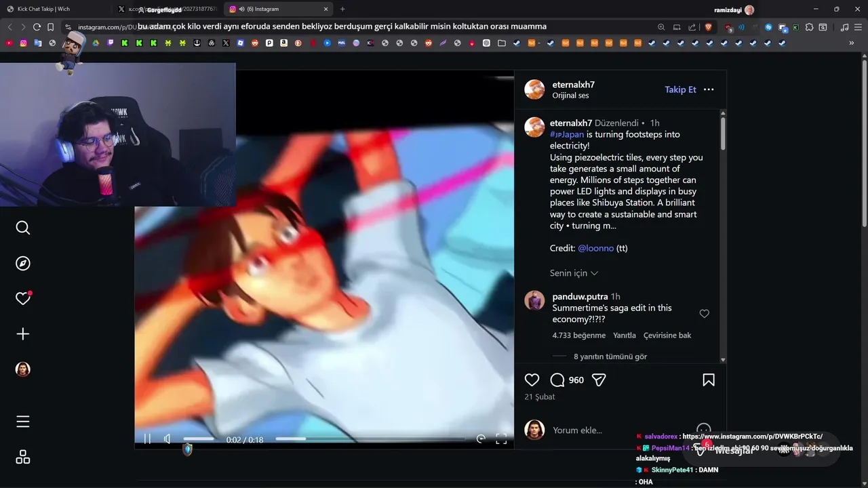
Task: Open the emoji picker in the comment box
Action: (704, 430)
